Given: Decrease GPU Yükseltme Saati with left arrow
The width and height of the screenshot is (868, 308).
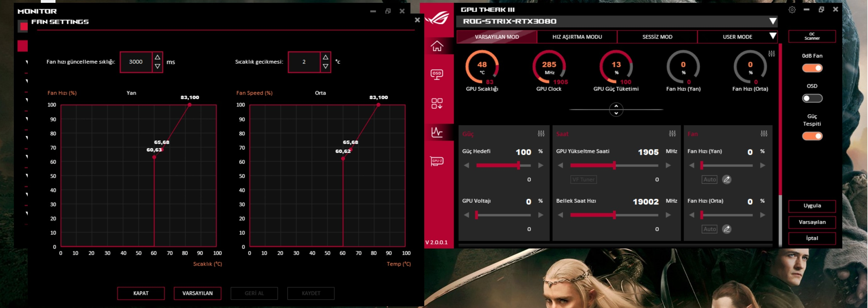Looking at the screenshot, I should pos(561,165).
